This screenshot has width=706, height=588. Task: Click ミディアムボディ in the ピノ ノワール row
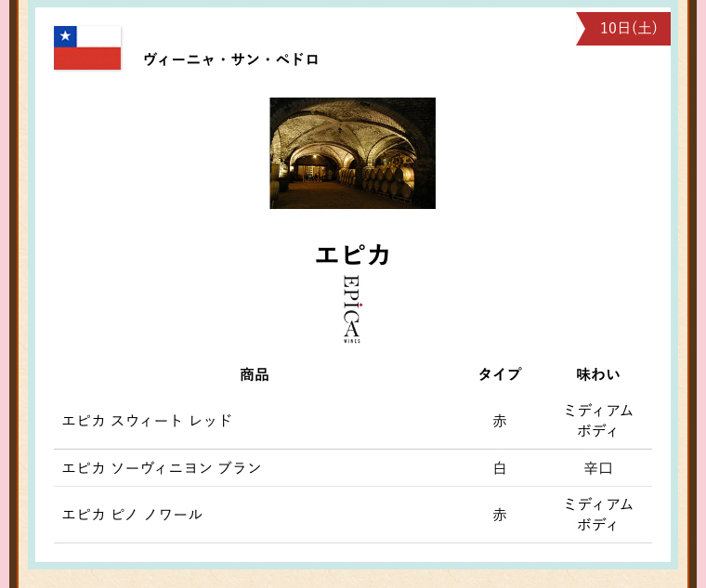click(597, 515)
